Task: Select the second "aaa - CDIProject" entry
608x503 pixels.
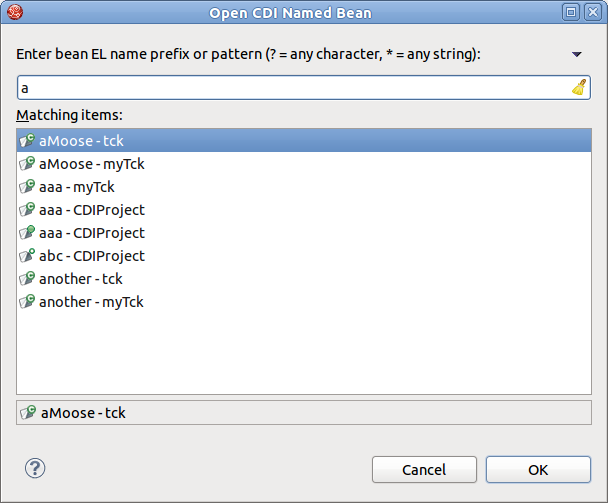Action: pos(92,233)
